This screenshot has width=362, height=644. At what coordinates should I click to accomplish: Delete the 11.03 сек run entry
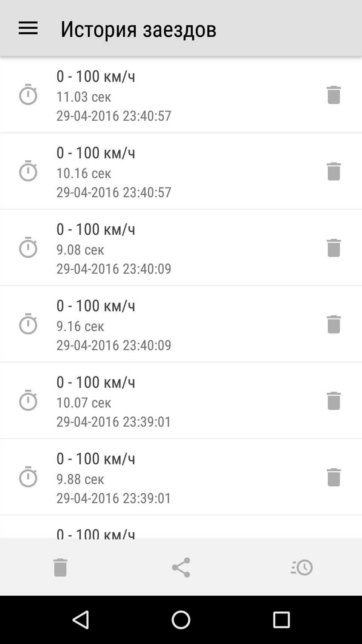tap(333, 95)
